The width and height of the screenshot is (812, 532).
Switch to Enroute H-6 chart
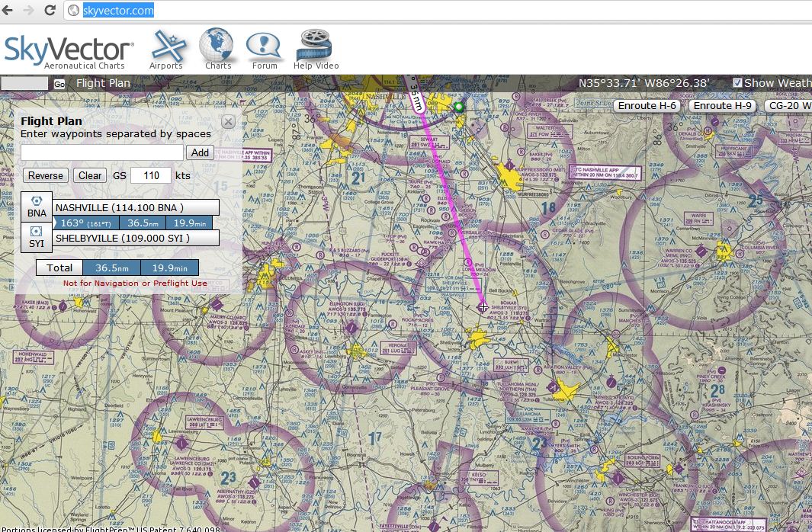[x=647, y=106]
